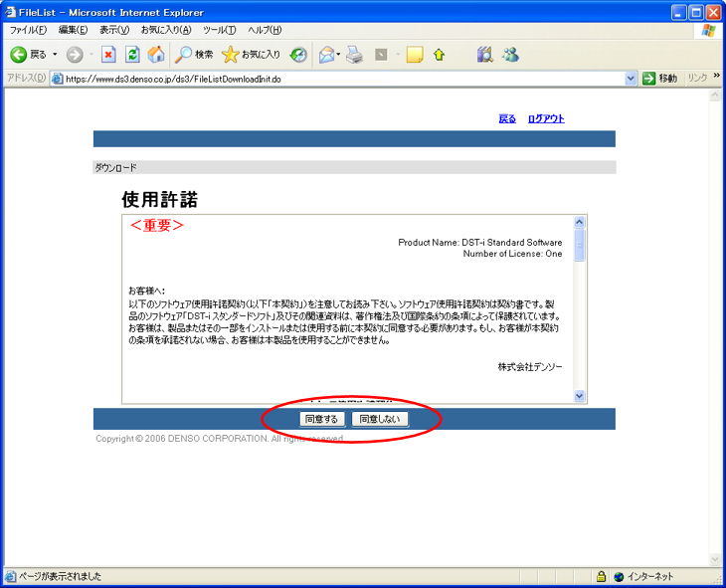The height and width of the screenshot is (588, 726).
Task: Click the リンク (Links) toolbar label
Action: (x=697, y=79)
